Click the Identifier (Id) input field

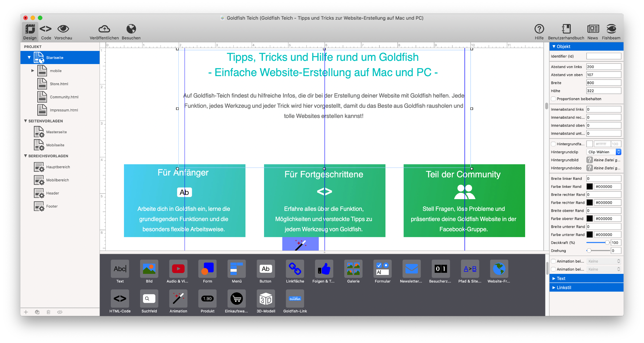(x=604, y=56)
